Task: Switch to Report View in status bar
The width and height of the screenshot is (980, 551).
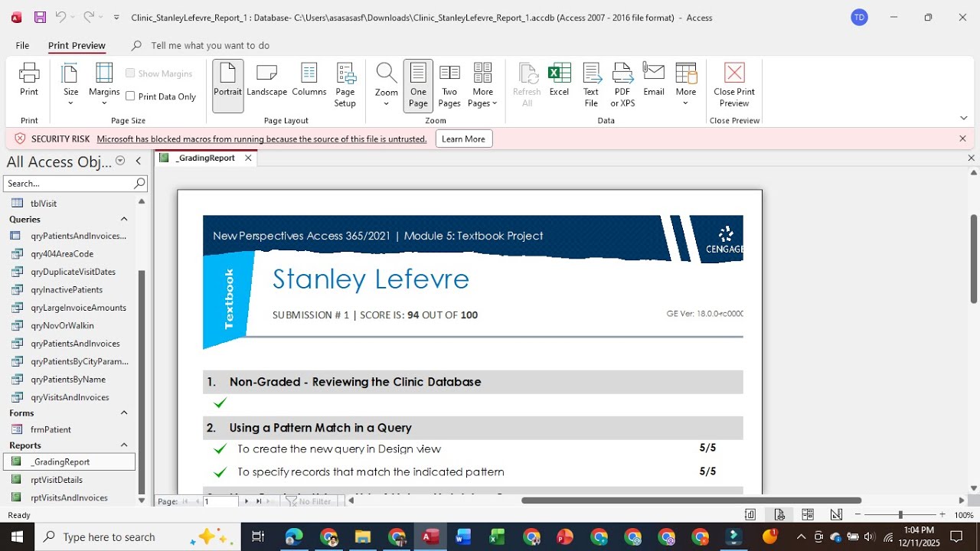Action: [x=750, y=515]
